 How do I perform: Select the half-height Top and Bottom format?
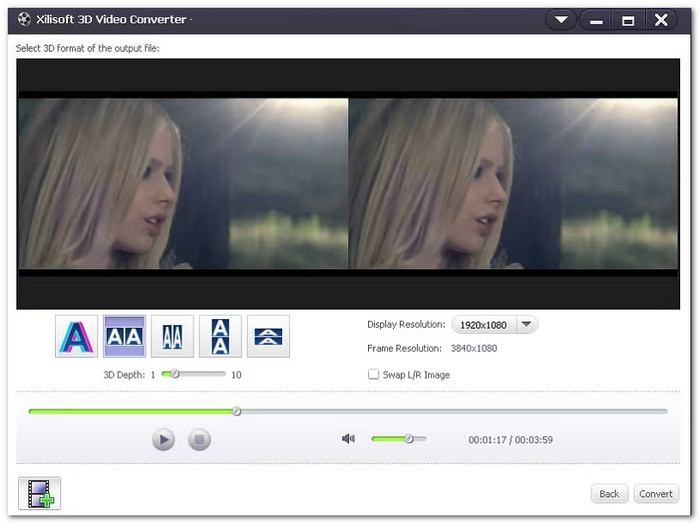click(268, 337)
